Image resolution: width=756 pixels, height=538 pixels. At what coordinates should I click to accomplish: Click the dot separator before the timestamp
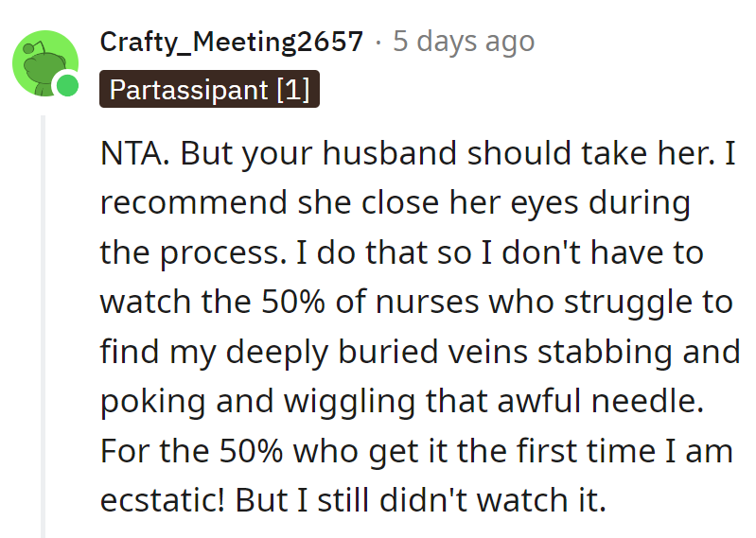point(378,43)
